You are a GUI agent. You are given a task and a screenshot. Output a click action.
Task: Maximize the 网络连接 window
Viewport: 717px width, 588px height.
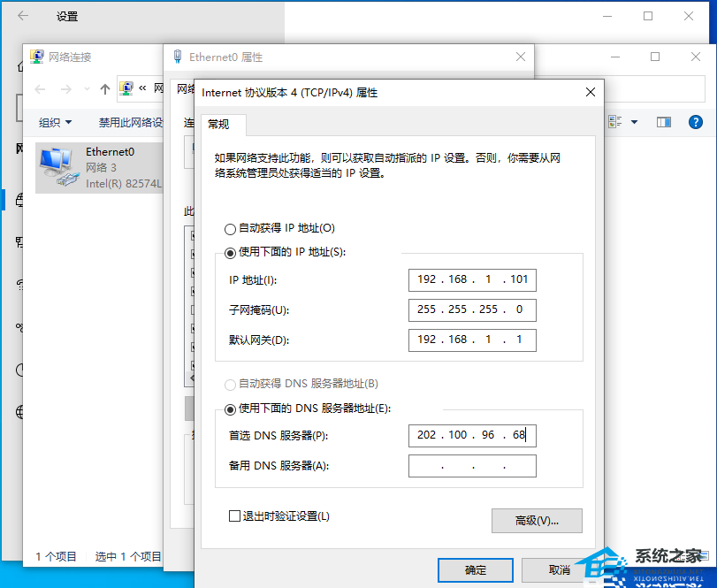[x=655, y=57]
